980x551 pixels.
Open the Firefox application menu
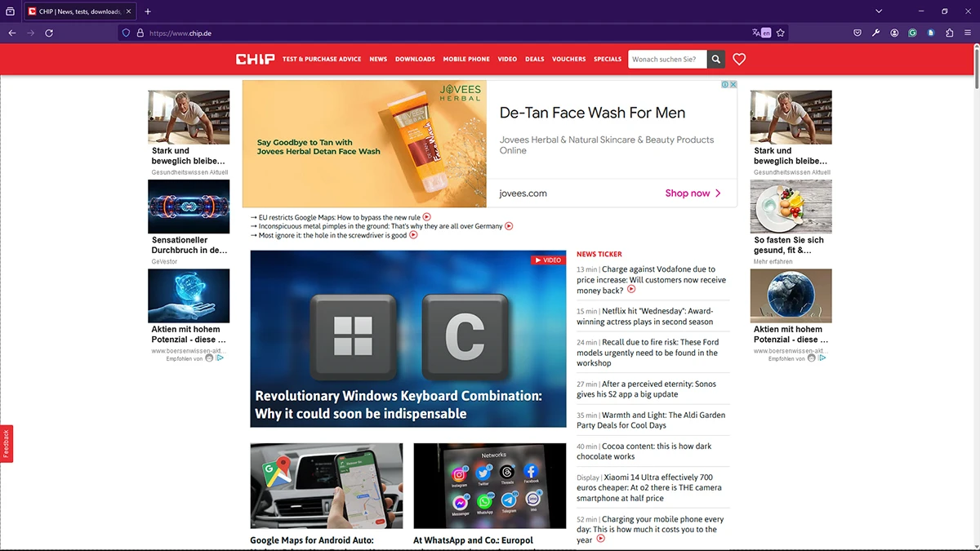[x=968, y=33]
